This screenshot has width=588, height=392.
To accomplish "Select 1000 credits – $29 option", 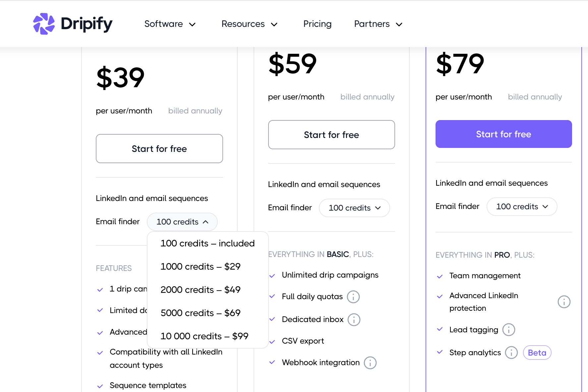I will point(201,267).
